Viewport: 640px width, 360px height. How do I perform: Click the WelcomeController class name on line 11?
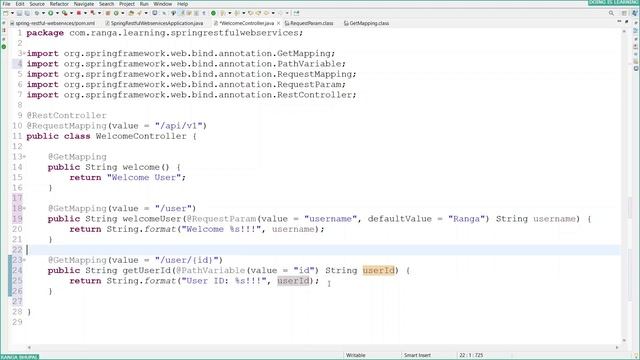tap(141, 136)
